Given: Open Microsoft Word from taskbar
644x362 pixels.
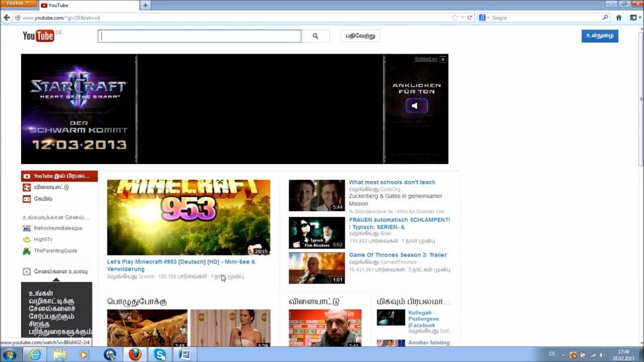Looking at the screenshot, I should [185, 354].
